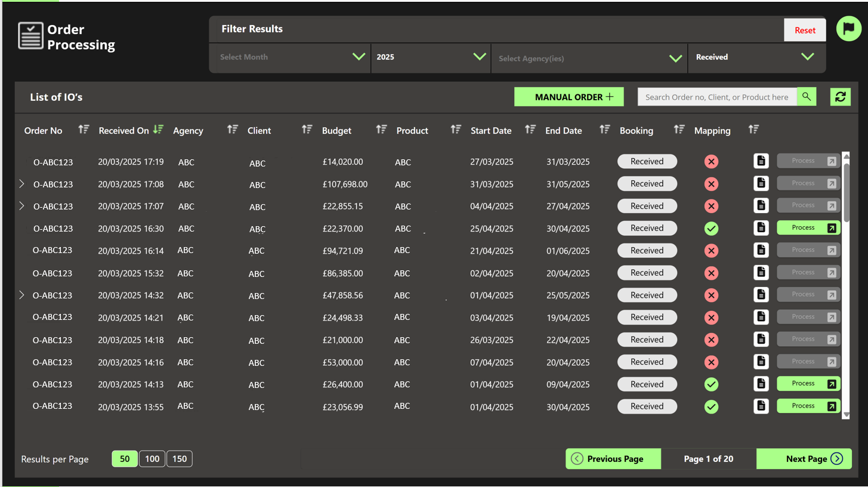Reset the filter results

[x=804, y=30]
